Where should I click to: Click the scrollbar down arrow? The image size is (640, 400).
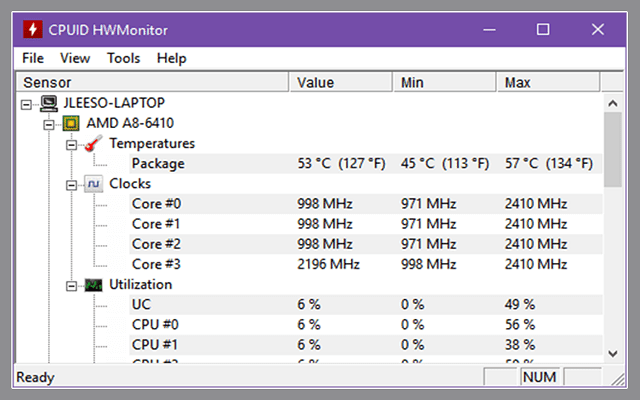pos(613,353)
